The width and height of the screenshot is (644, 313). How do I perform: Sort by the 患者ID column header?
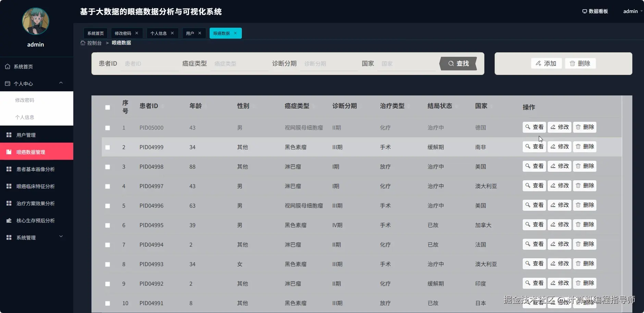point(152,106)
